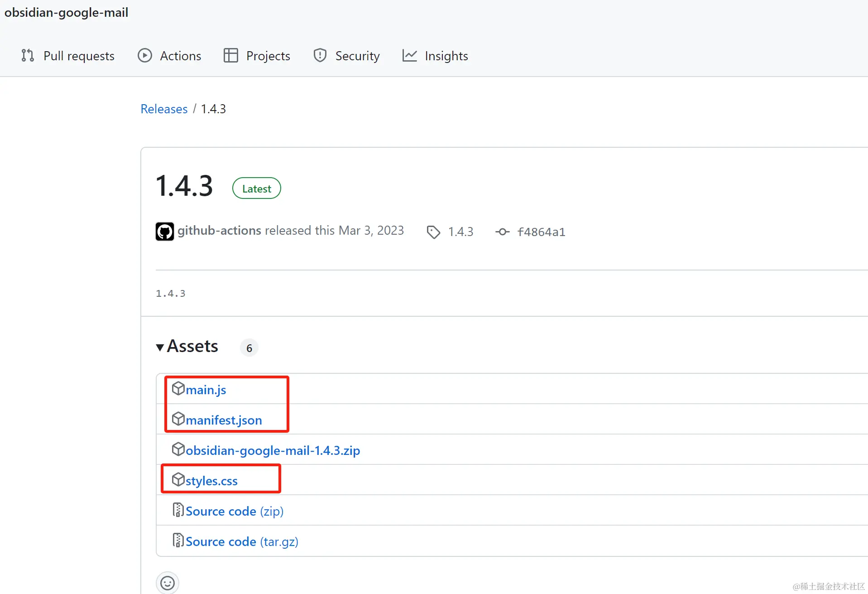The height and width of the screenshot is (594, 868).
Task: Go to the Security tab
Action: 357,56
